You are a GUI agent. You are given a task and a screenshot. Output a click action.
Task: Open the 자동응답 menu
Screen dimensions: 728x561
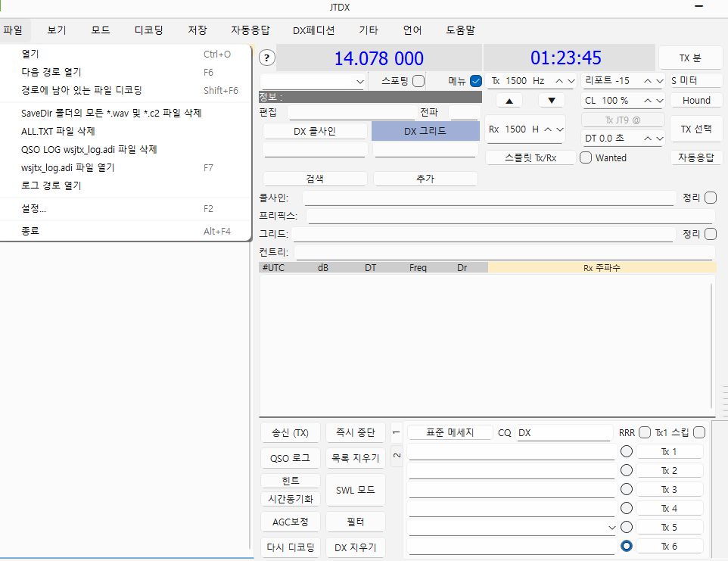click(x=250, y=30)
